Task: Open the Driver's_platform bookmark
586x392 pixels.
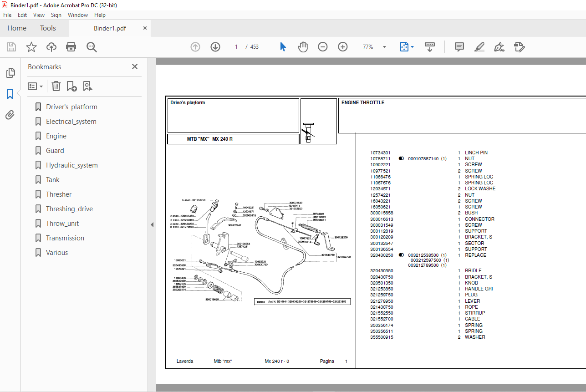Action: click(71, 107)
